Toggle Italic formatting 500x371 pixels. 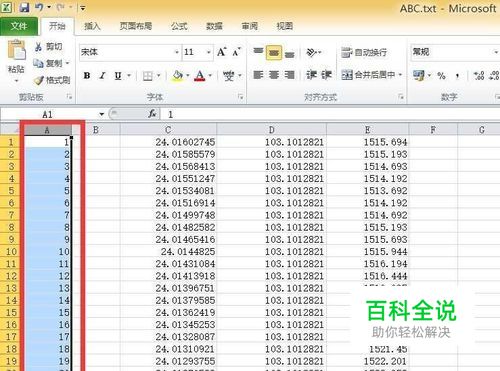point(102,76)
